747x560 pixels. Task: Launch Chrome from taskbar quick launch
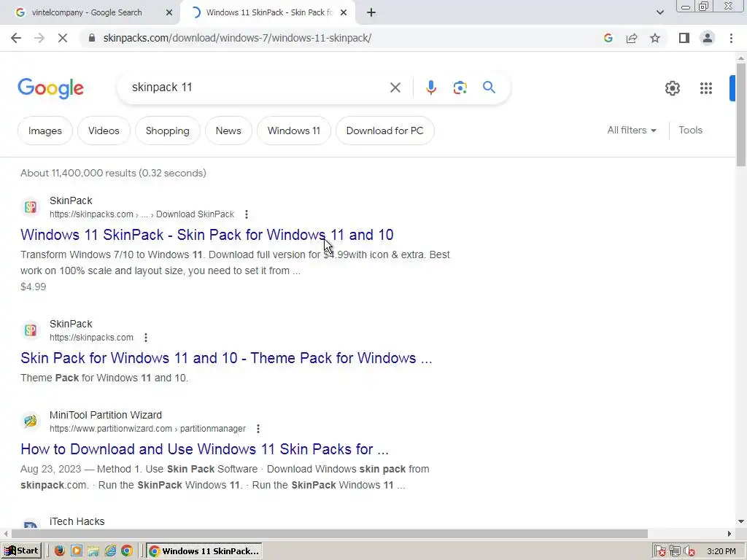coord(127,551)
